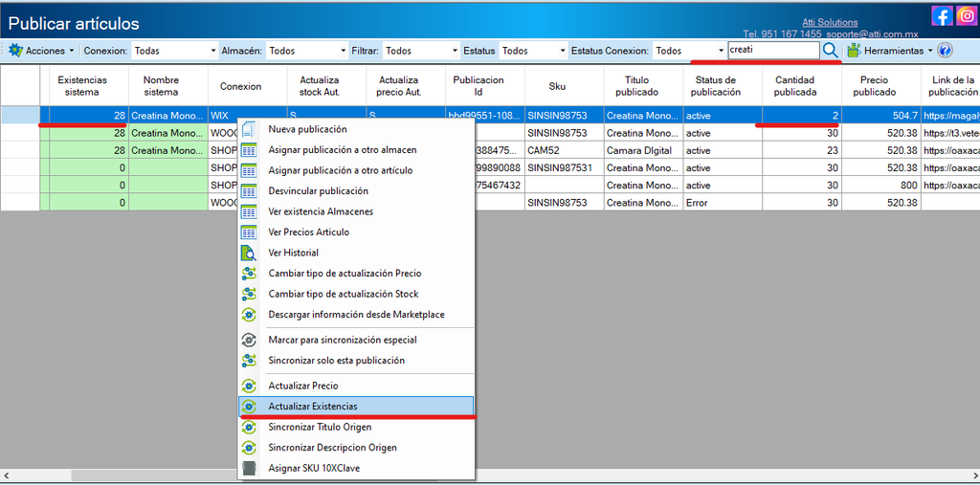Click the Asignar SKU 10XClave icon
The image size is (980, 485).
[249, 468]
